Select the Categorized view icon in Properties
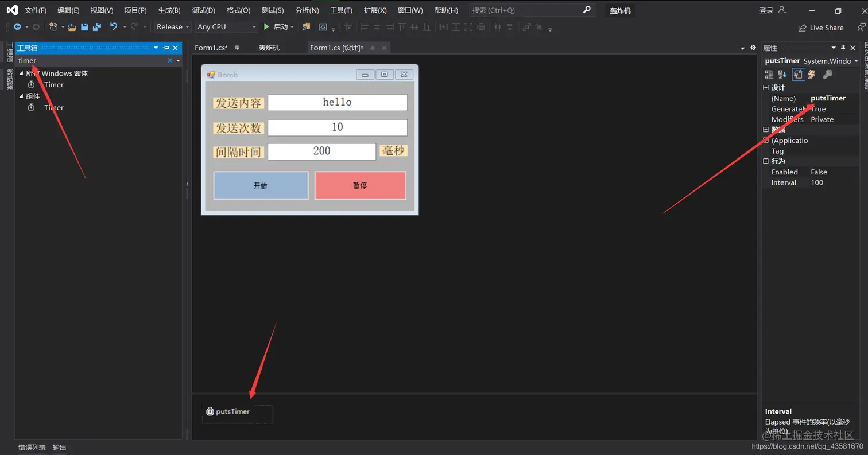Image resolution: width=868 pixels, height=455 pixels. click(x=769, y=74)
